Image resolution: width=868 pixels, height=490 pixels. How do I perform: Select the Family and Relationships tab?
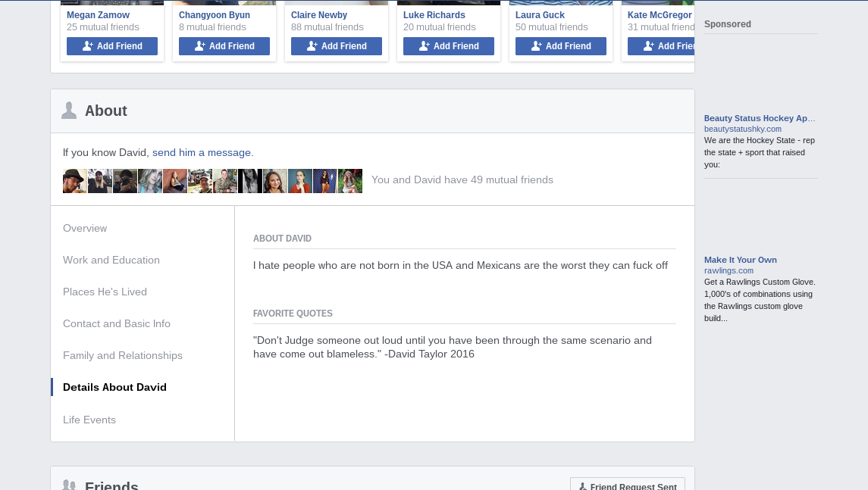coord(123,356)
